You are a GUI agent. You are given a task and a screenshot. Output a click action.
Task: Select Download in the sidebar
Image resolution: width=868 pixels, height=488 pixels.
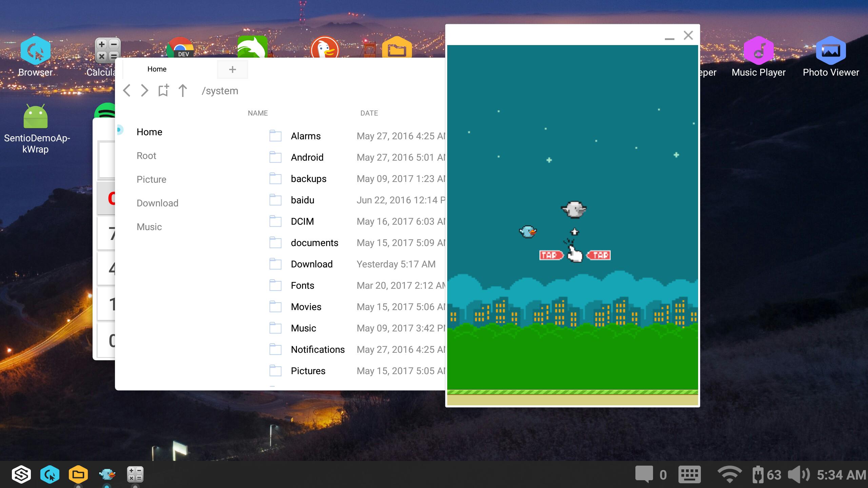tap(157, 203)
